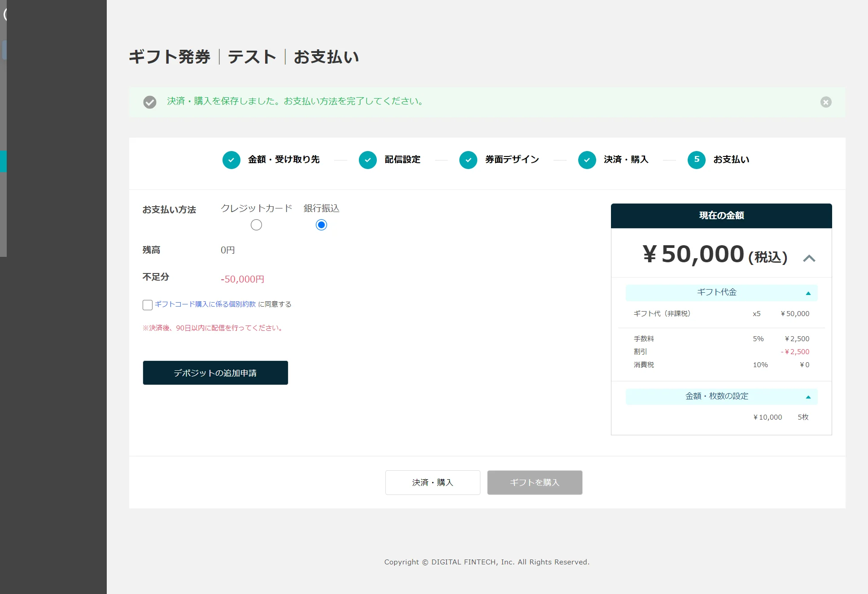
Task: Select クレジットカード payment radio button
Action: 256,225
